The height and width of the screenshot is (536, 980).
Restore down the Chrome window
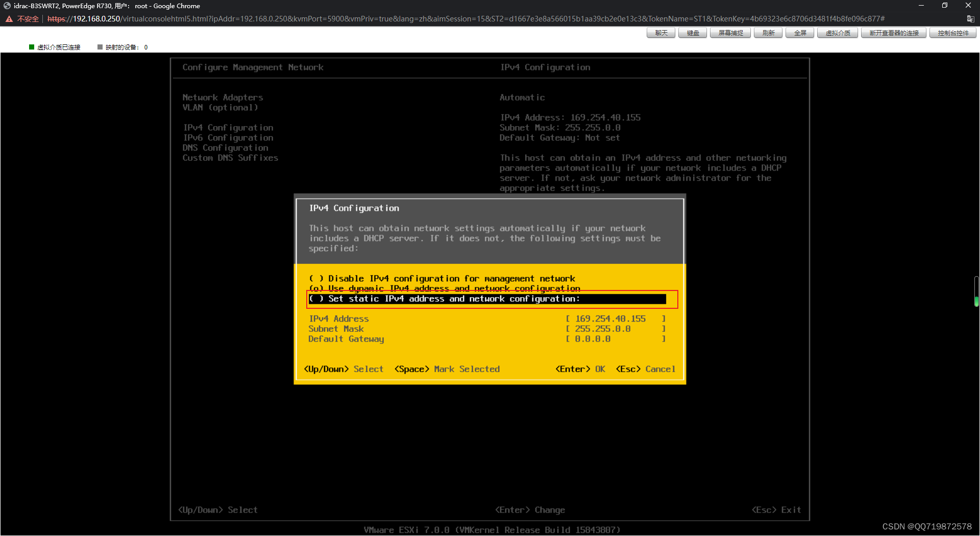coord(944,6)
